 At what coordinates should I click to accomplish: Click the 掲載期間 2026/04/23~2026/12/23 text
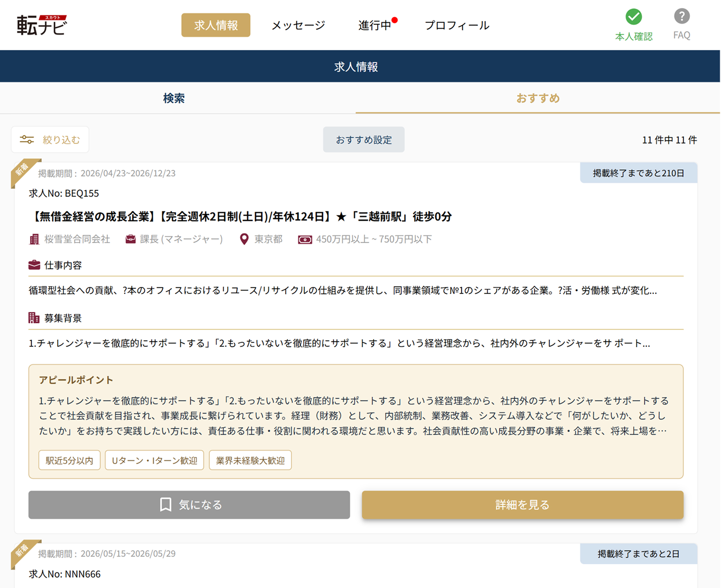pos(107,173)
